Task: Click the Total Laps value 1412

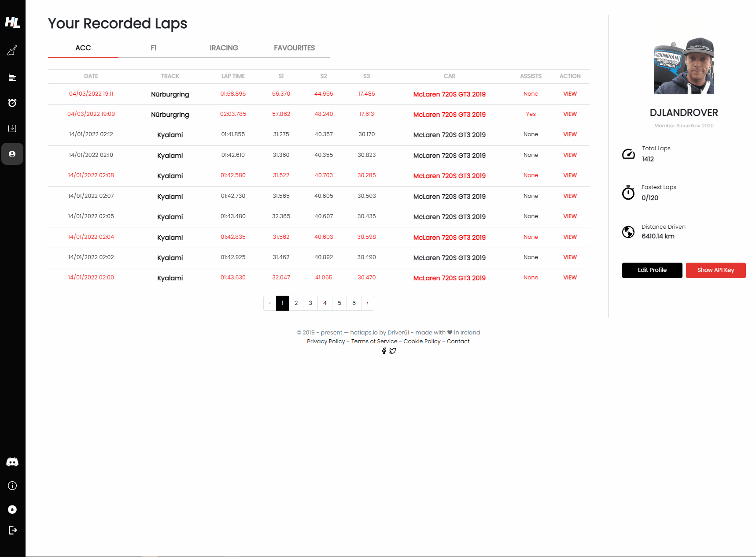Action: click(648, 159)
